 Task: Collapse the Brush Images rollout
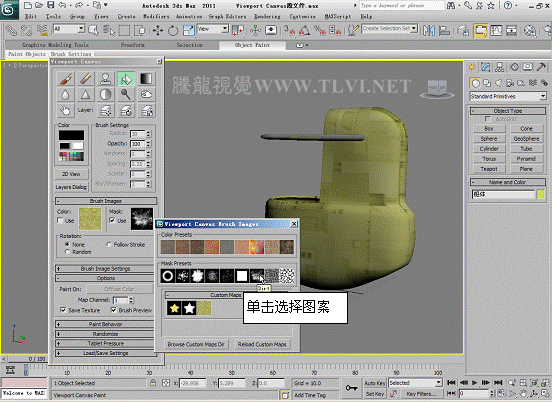[106, 201]
